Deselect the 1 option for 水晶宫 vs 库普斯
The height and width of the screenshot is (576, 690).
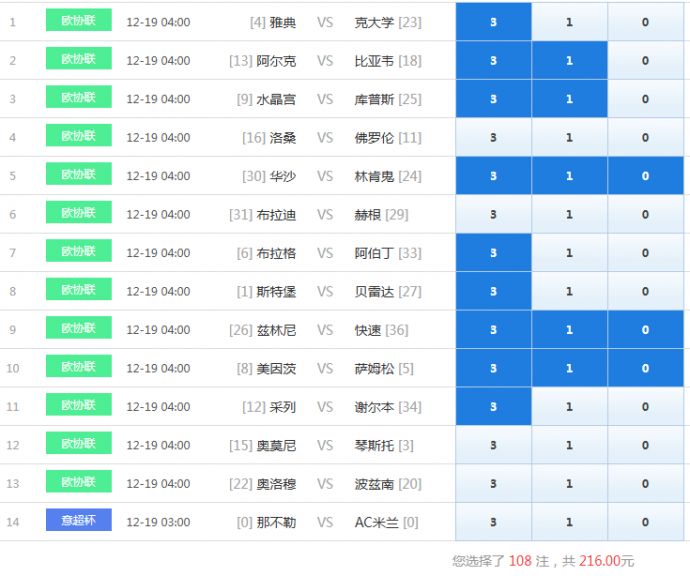tap(569, 99)
